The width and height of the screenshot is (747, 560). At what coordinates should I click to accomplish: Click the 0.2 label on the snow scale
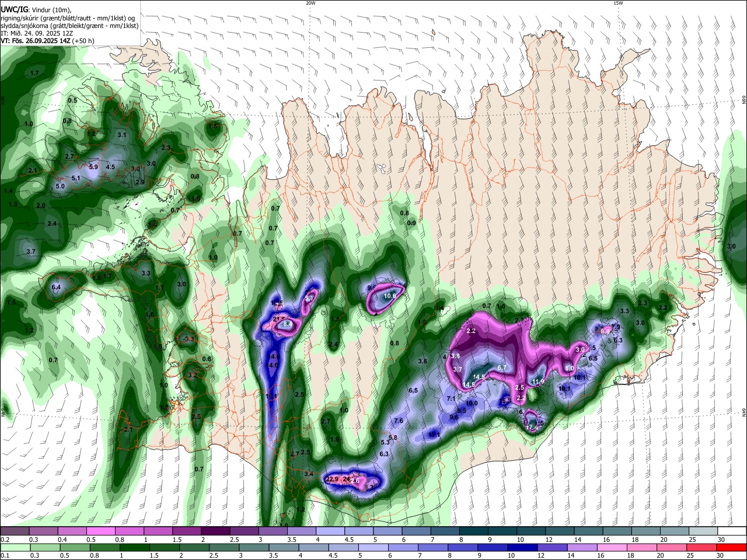coord(5,540)
